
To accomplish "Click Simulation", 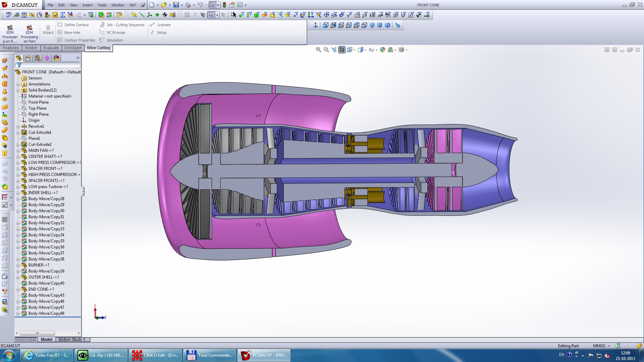I will 111,40.
